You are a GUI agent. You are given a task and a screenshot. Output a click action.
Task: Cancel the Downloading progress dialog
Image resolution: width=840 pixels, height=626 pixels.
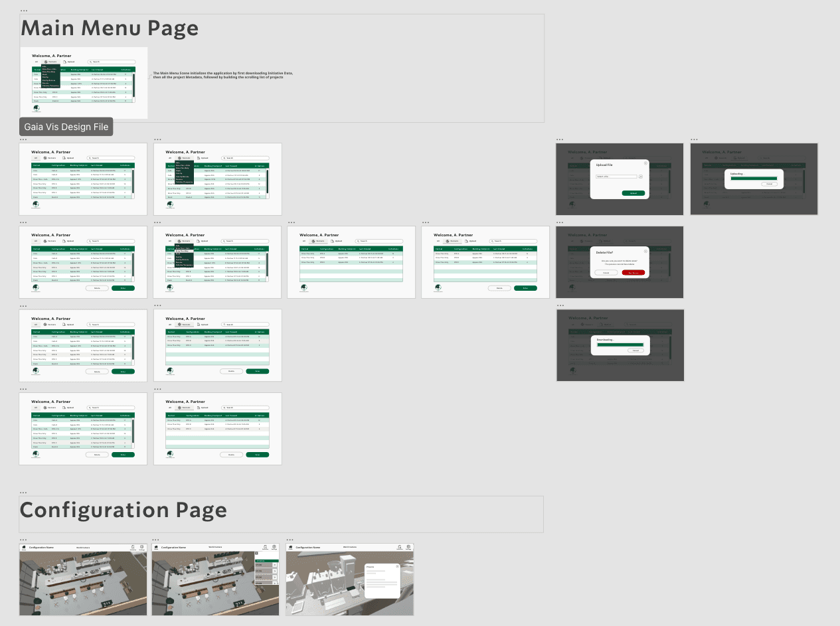635,350
